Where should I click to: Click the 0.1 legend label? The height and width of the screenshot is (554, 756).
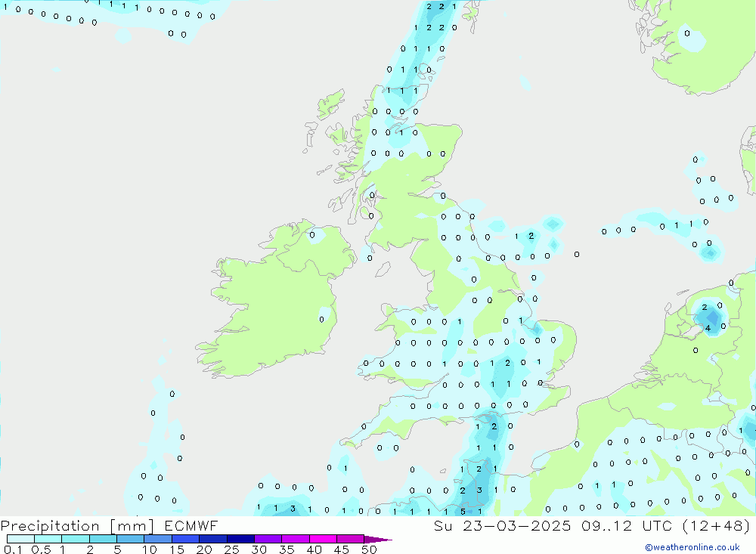pos(13,549)
